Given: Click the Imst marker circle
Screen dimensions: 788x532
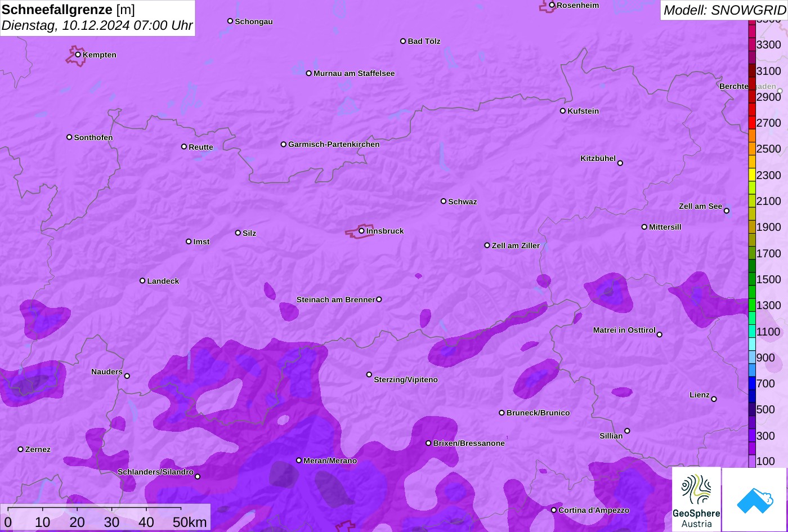Looking at the screenshot, I should pos(189,242).
